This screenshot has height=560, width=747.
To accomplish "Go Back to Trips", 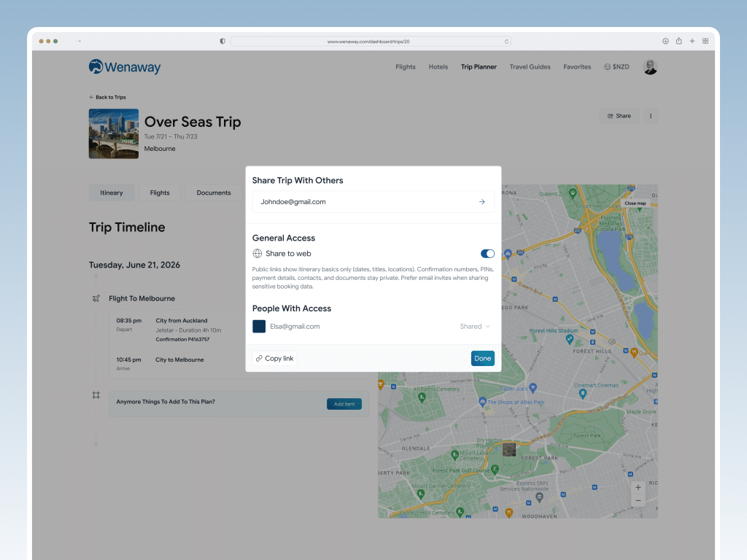I will tap(108, 97).
